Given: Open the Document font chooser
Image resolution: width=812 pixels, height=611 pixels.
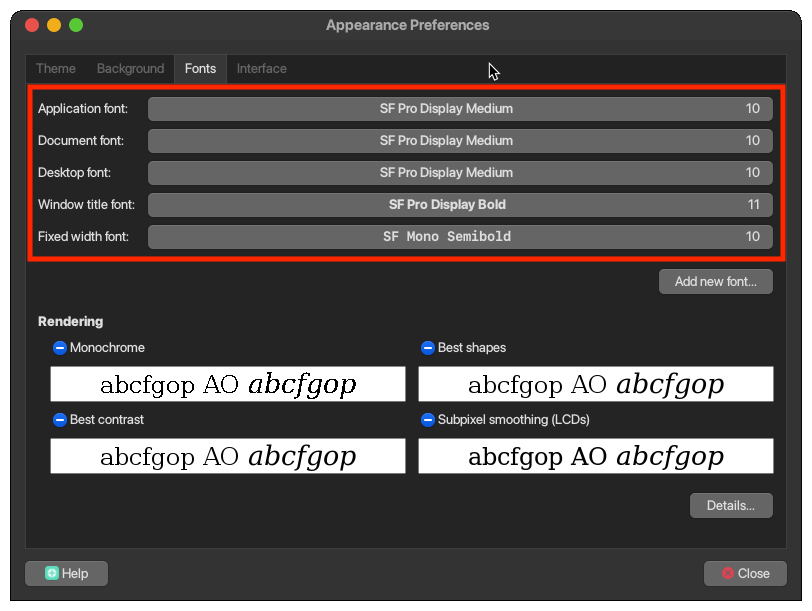Looking at the screenshot, I should [460, 141].
